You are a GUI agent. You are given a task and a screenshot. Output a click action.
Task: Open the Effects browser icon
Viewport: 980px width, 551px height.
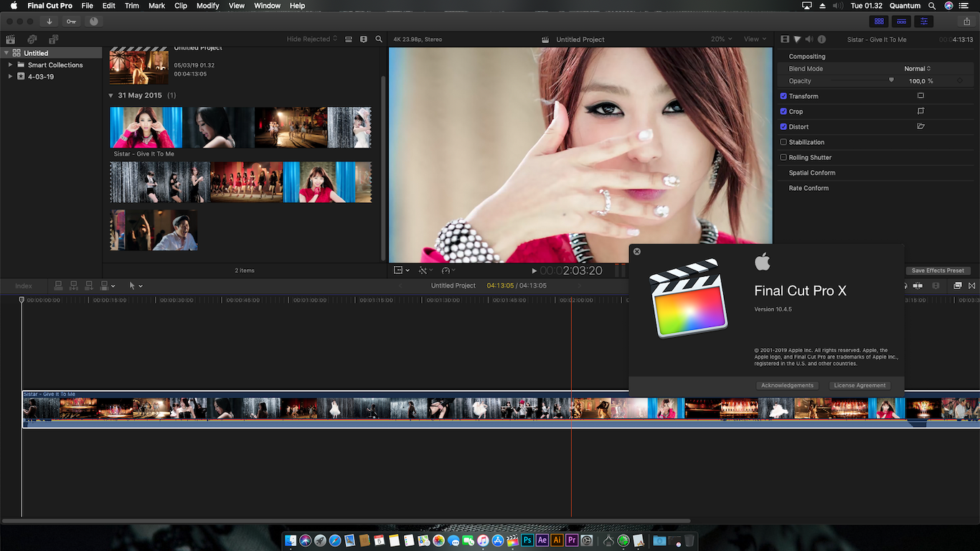pyautogui.click(x=958, y=286)
